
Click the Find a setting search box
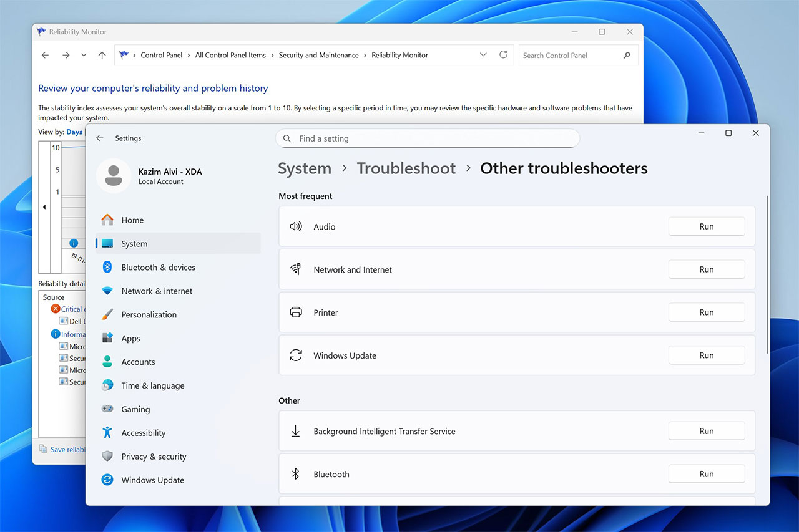(x=427, y=138)
